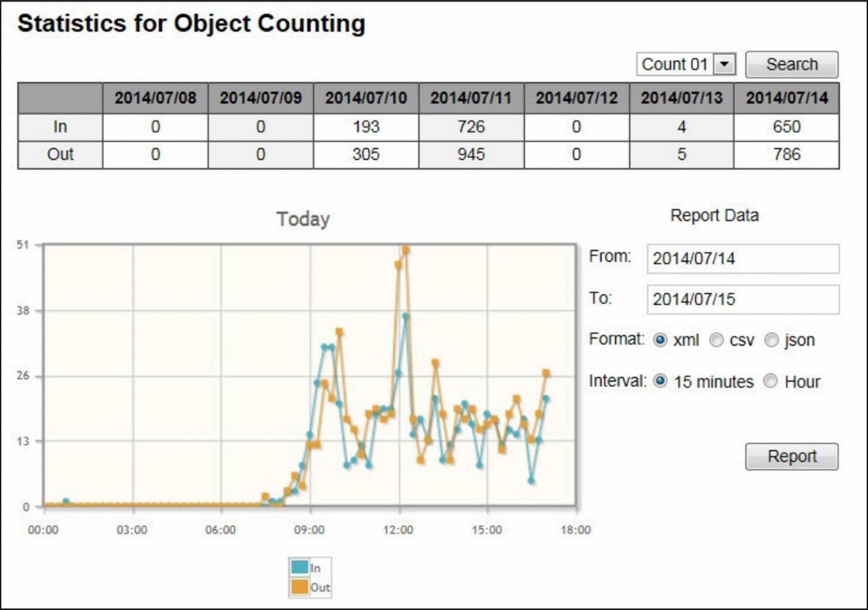Image resolution: width=868 pixels, height=610 pixels.
Task: Click the Today chart title
Action: coord(303,219)
